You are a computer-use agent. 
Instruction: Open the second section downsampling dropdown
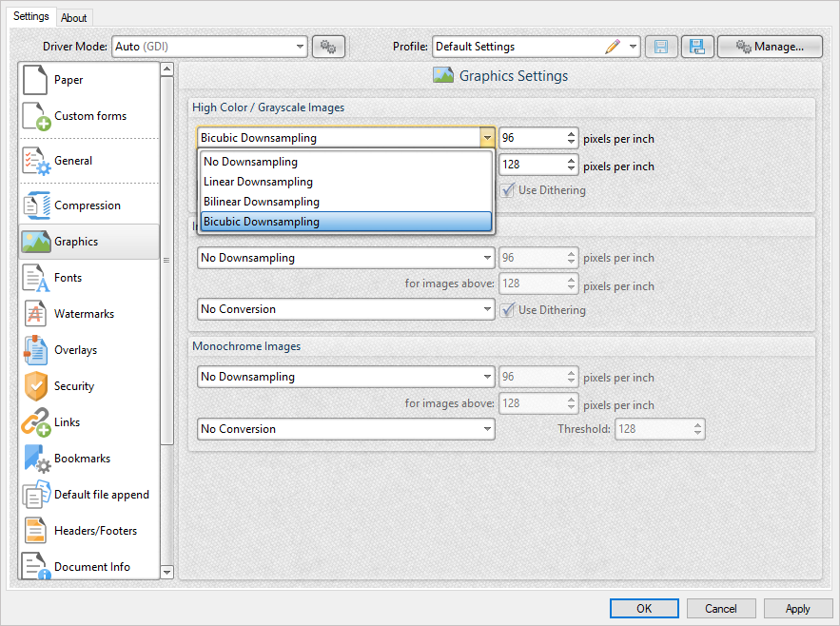tap(345, 258)
